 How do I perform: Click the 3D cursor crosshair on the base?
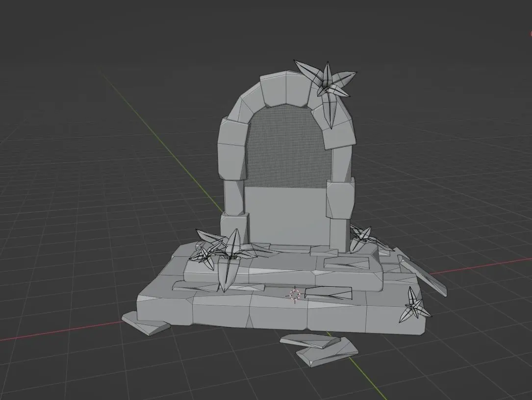pyautogui.click(x=295, y=294)
